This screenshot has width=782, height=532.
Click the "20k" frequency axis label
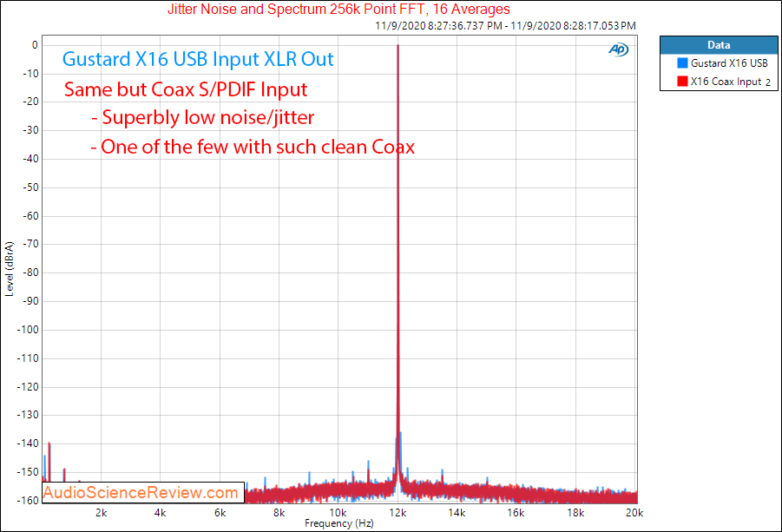634,513
